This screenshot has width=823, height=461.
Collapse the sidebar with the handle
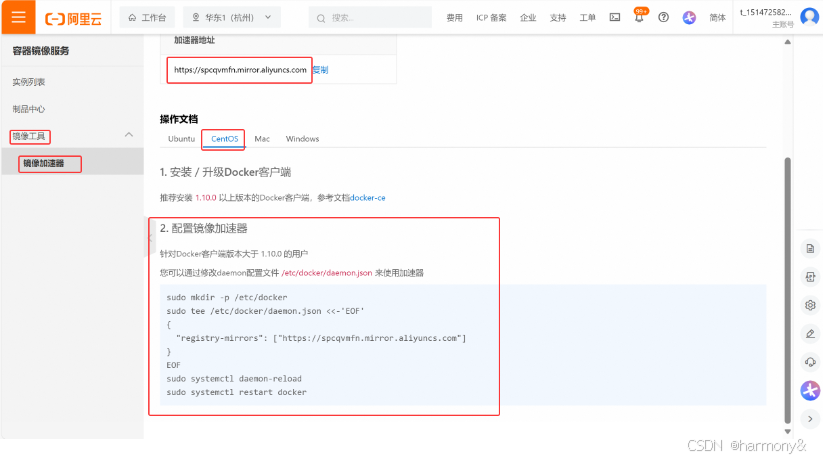149,237
